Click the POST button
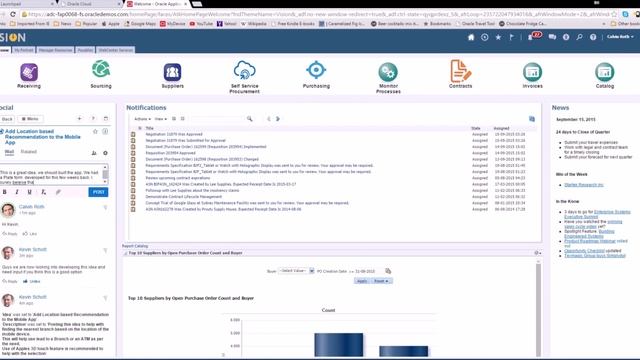Image resolution: width=640 pixels, height=360 pixels. pos(98,192)
